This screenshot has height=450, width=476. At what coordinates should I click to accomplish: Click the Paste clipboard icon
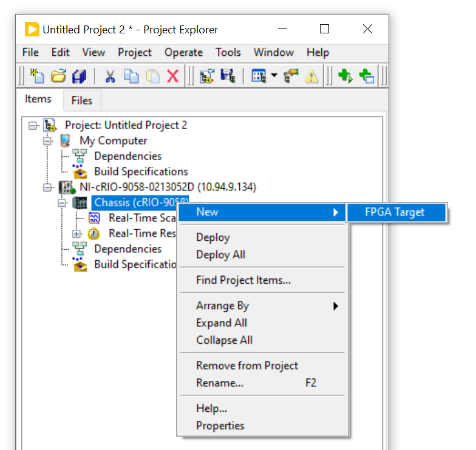tap(153, 76)
